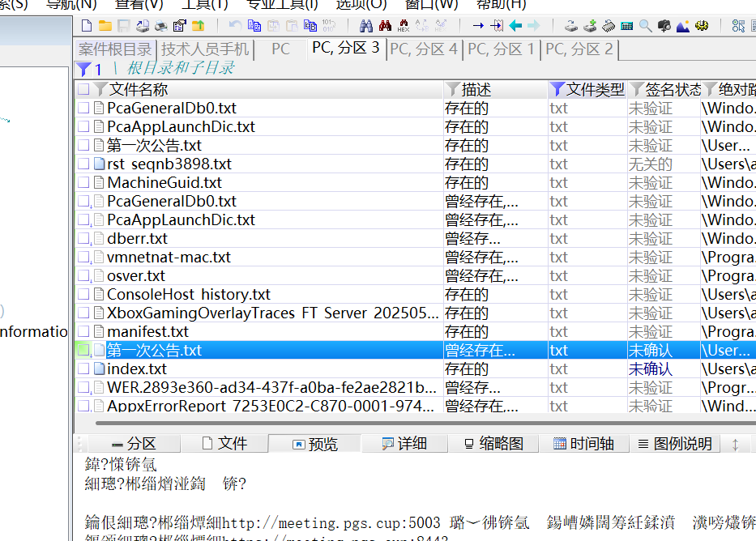The height and width of the screenshot is (541, 756).
Task: Click the blue circles-and-cursor toolbar icon
Action: coord(738,26)
